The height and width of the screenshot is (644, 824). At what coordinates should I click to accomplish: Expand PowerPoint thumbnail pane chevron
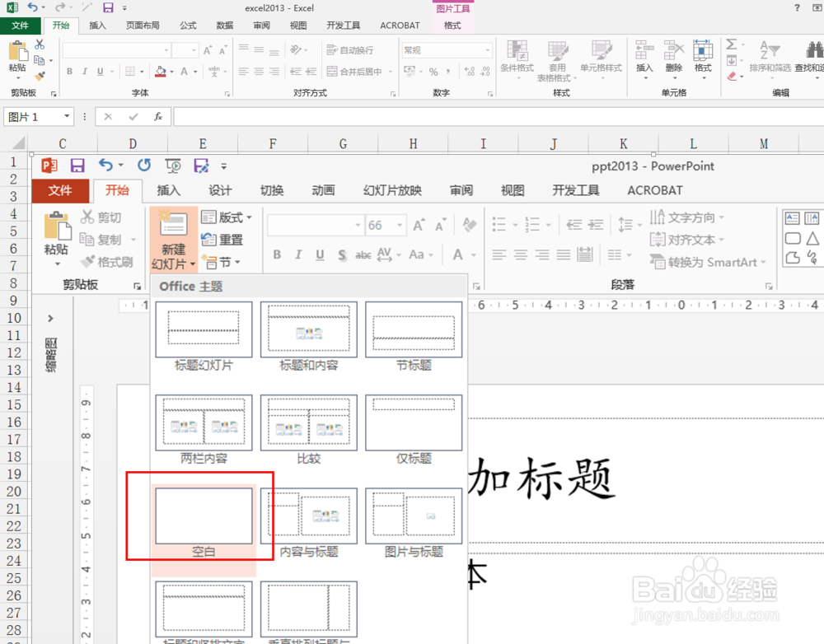coord(50,318)
